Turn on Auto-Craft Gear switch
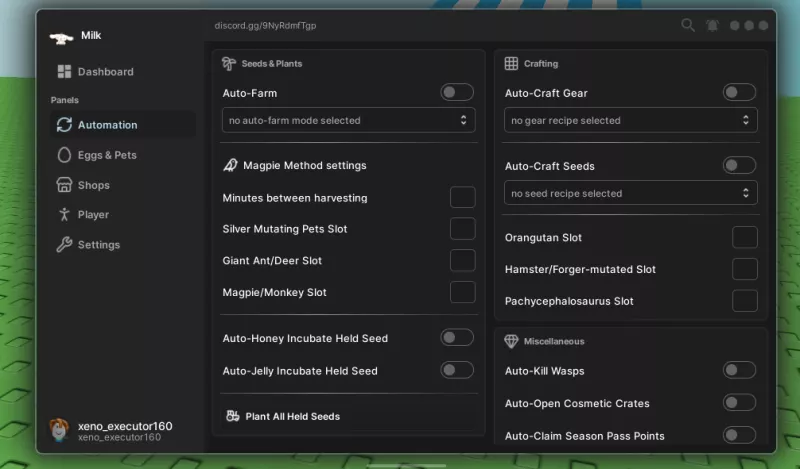This screenshot has width=800, height=469. click(x=739, y=92)
